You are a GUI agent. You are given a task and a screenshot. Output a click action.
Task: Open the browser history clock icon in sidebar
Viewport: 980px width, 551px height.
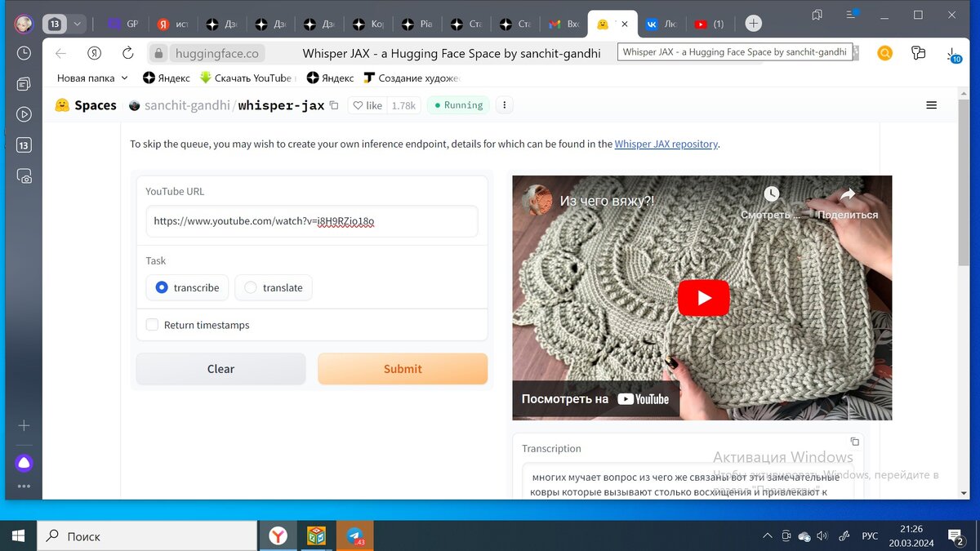24,53
